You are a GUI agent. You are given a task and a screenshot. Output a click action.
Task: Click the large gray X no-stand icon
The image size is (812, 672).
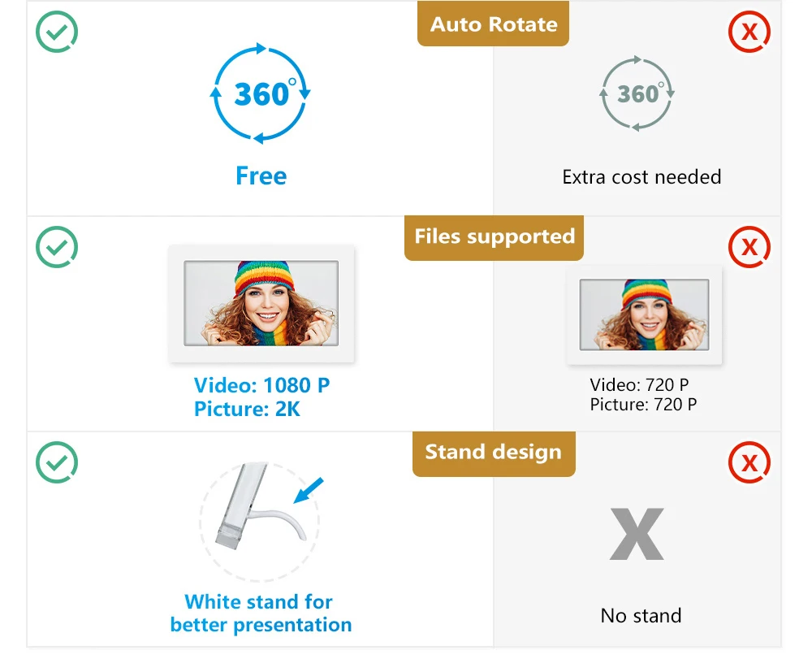637,534
